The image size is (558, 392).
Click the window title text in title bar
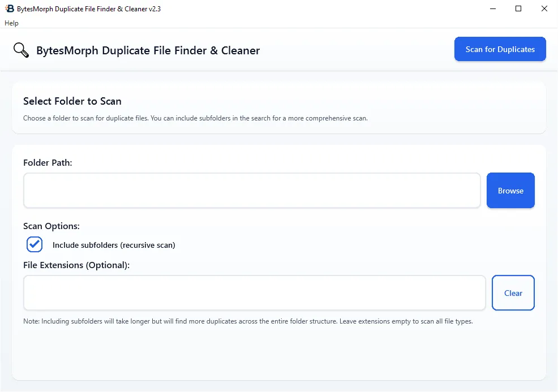(89, 8)
